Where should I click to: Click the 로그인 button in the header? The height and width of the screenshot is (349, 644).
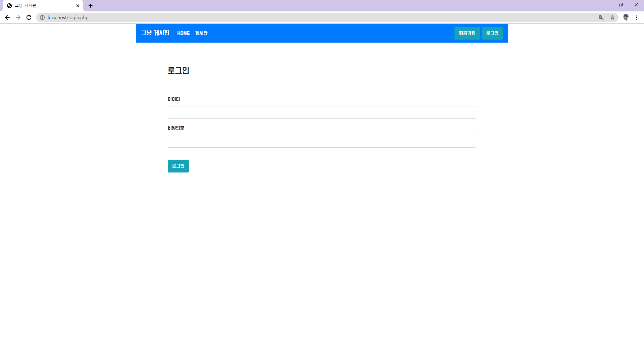492,33
